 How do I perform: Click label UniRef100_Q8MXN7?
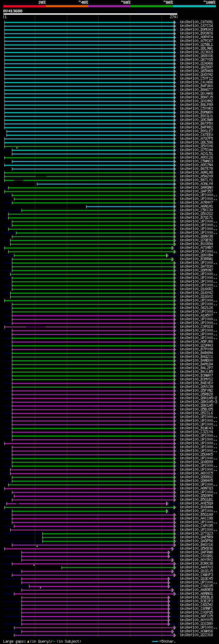(x=196, y=270)
